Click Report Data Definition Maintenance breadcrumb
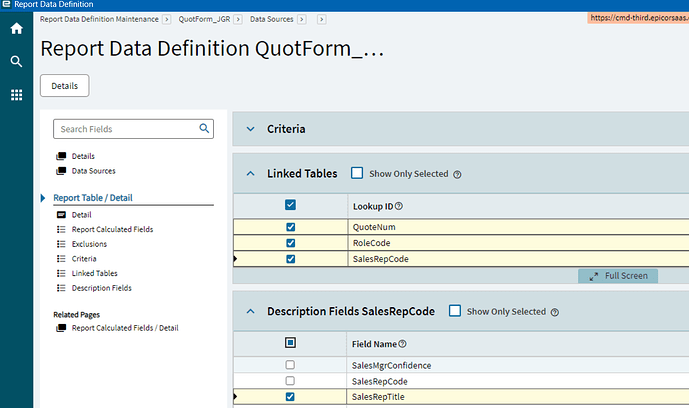This screenshot has width=689, height=408. [99, 19]
